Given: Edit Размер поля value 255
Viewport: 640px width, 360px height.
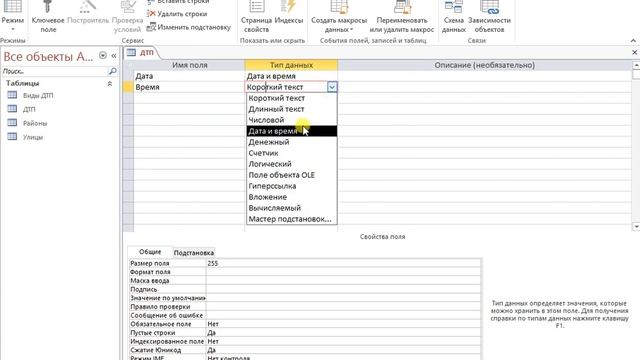Looking at the screenshot, I should 343,263.
